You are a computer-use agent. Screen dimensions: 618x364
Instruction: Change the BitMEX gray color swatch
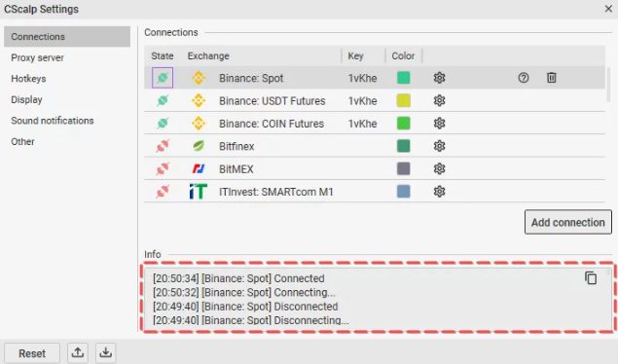(x=403, y=169)
